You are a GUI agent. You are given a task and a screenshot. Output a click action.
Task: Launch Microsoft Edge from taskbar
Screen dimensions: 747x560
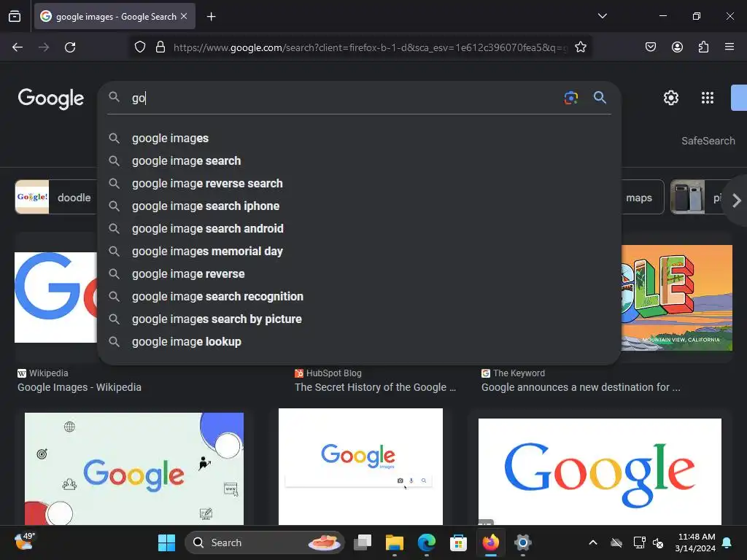[426, 542]
